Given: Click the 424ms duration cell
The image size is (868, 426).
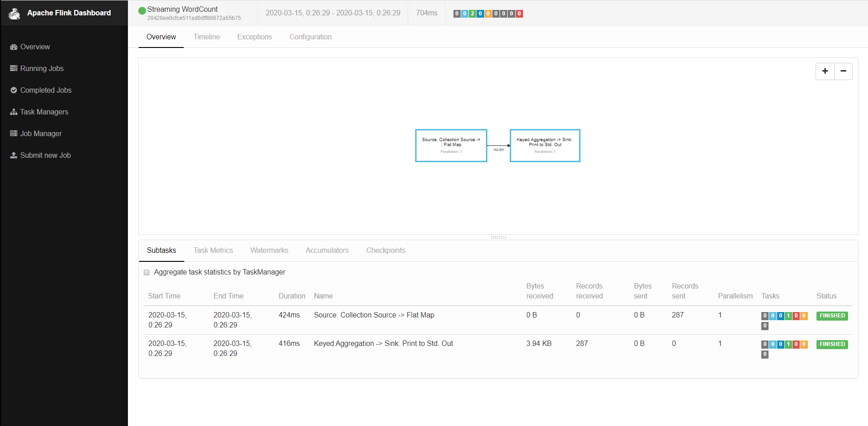Looking at the screenshot, I should (289, 315).
